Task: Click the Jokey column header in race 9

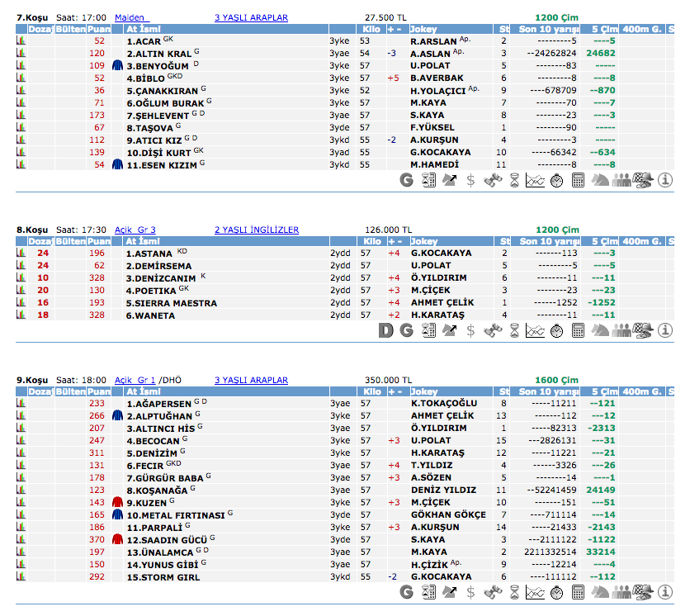Action: [423, 391]
